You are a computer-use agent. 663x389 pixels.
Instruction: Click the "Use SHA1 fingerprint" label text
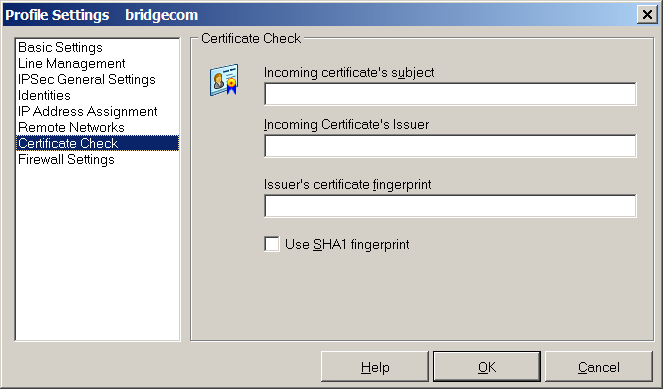347,244
